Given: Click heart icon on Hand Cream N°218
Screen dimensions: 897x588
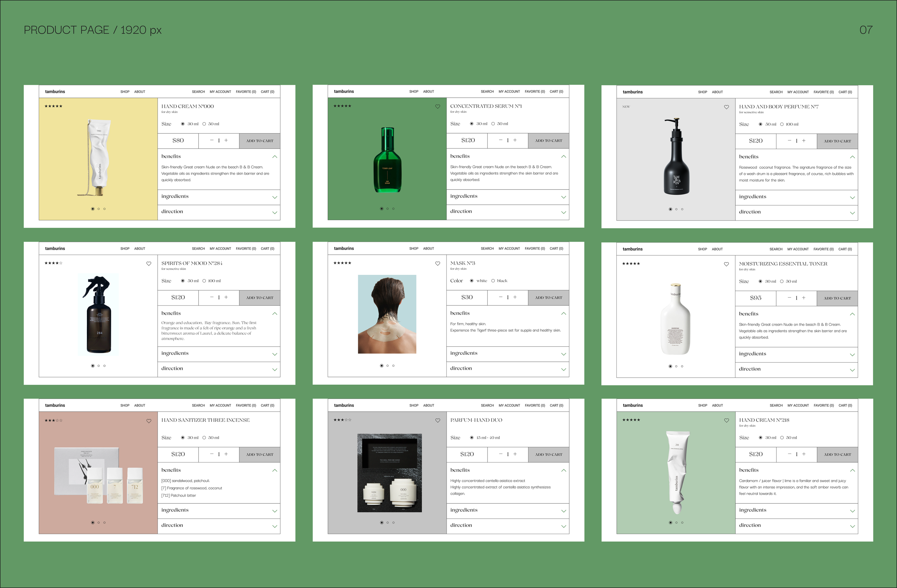Looking at the screenshot, I should pyautogui.click(x=726, y=420).
